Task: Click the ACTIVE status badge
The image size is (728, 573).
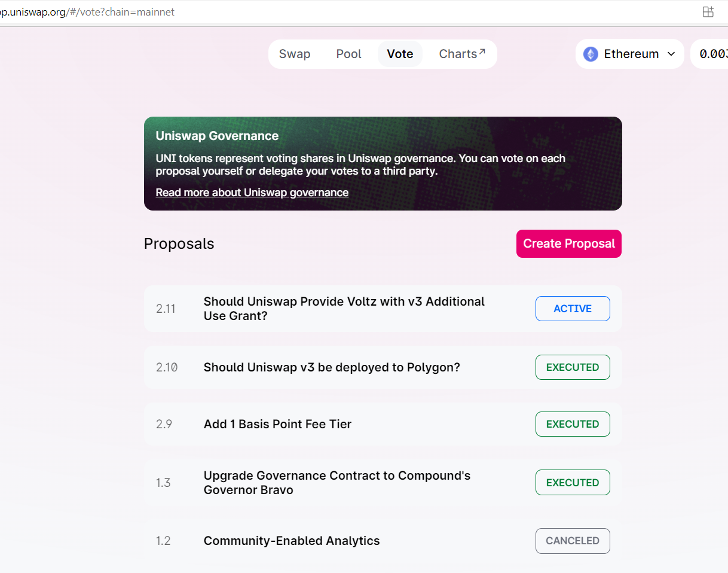Action: 573,309
